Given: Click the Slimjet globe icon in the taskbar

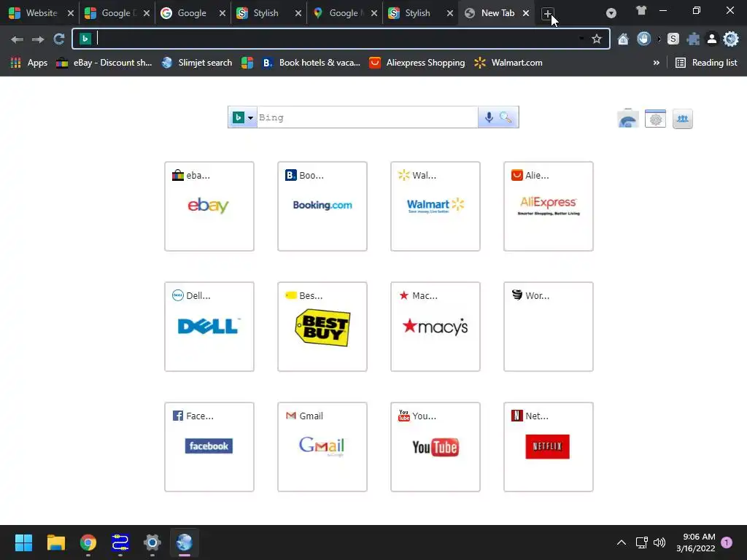Looking at the screenshot, I should (x=185, y=542).
